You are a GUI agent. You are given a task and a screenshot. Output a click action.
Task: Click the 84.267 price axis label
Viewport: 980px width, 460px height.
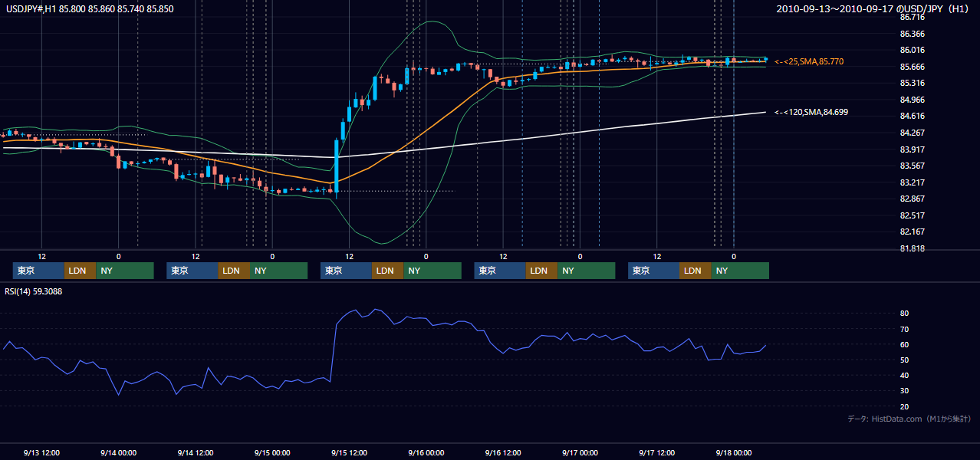click(x=911, y=133)
